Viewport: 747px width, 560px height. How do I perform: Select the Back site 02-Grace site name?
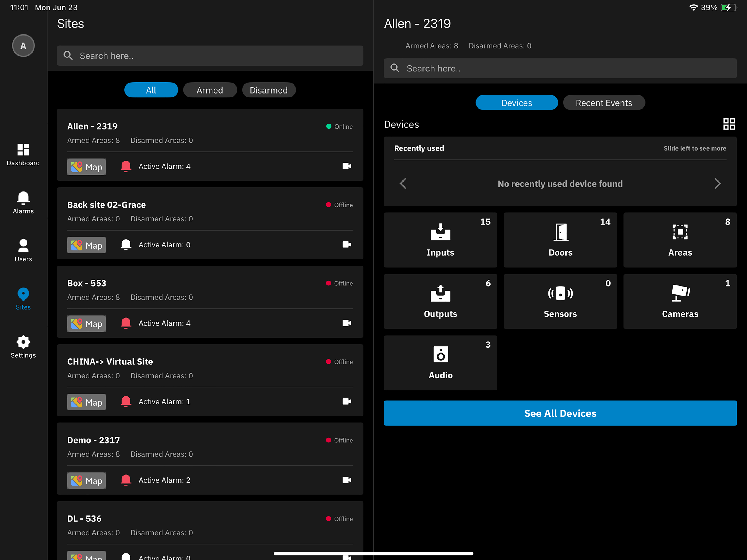(106, 205)
